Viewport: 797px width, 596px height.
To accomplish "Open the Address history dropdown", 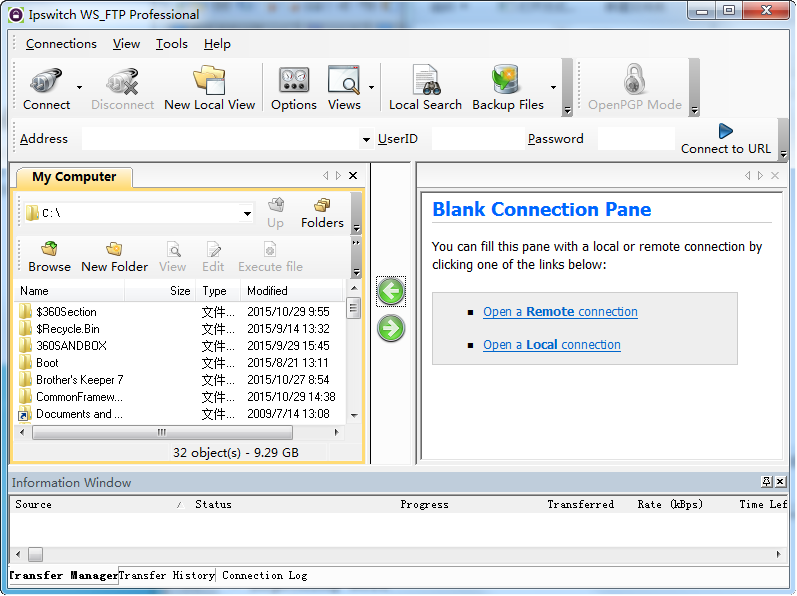I will (365, 140).
